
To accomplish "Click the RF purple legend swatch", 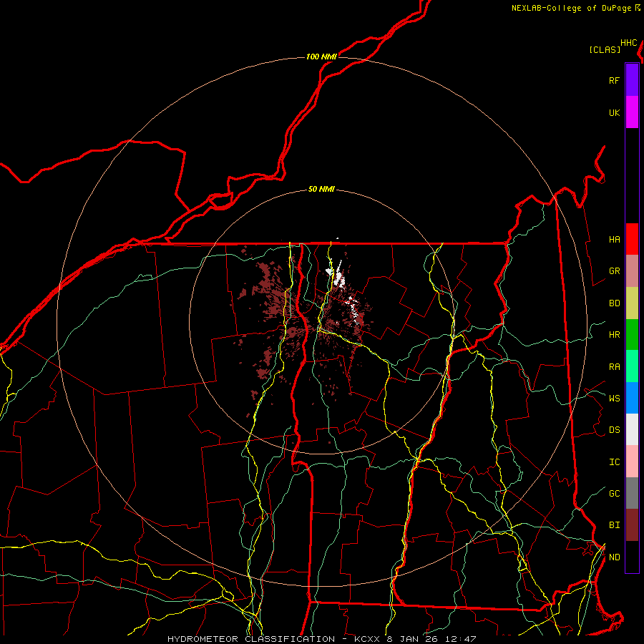I will 632,80.
